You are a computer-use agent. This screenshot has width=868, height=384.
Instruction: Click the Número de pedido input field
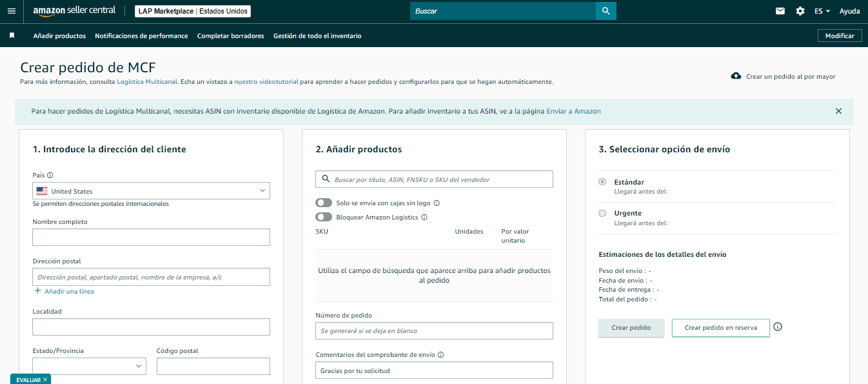coord(434,330)
